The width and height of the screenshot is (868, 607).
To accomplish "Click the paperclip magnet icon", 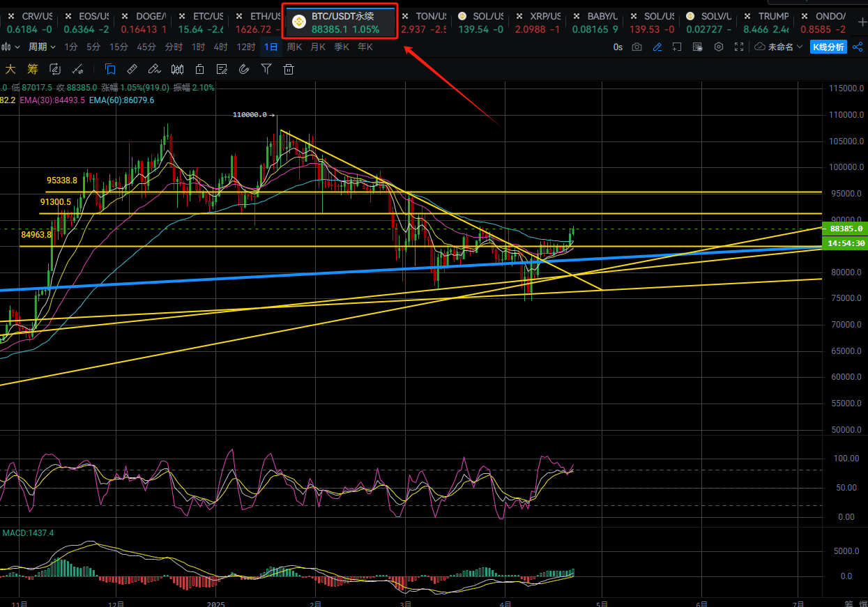I will [x=243, y=69].
